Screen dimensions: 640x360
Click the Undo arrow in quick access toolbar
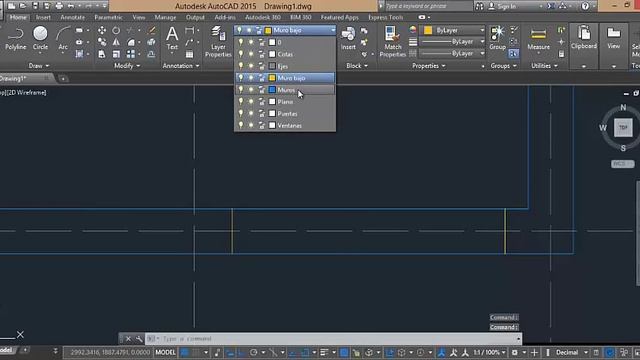click(x=71, y=6)
